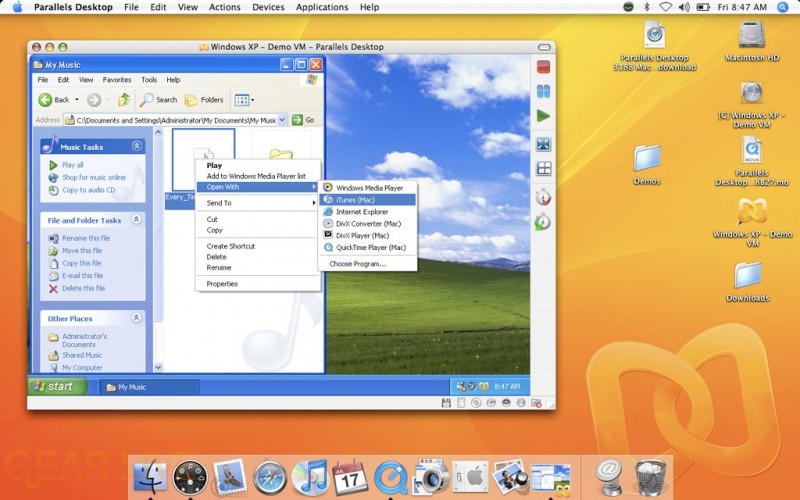
Task: Open QuickTime Player from the Dock
Action: [390, 479]
